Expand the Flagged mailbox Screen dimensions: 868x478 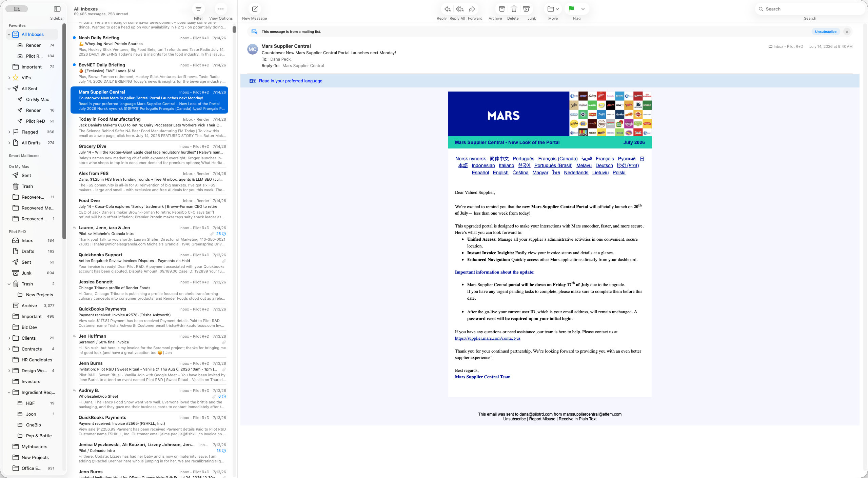point(9,132)
